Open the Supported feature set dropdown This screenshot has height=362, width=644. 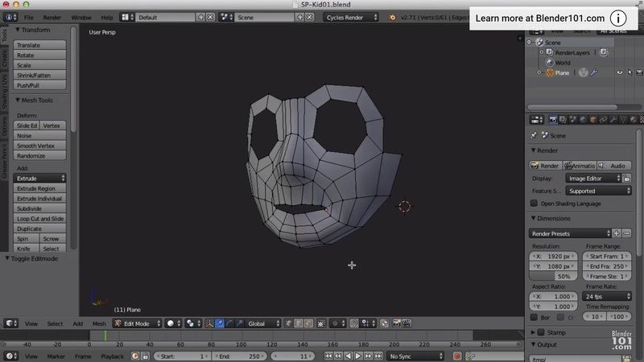point(598,191)
